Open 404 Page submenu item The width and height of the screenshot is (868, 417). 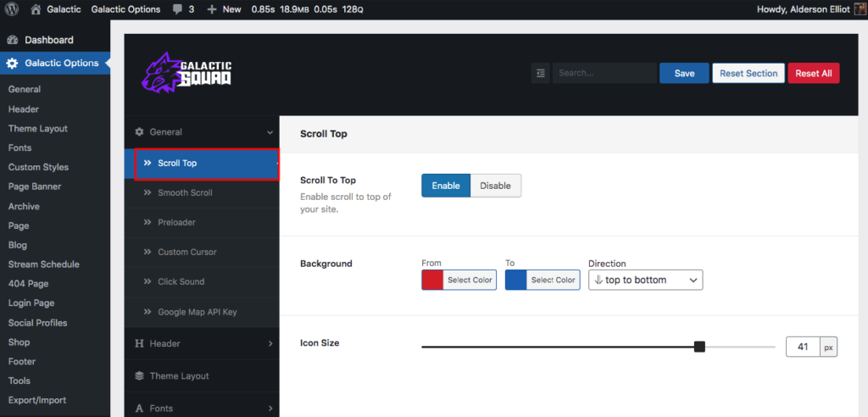click(x=28, y=284)
